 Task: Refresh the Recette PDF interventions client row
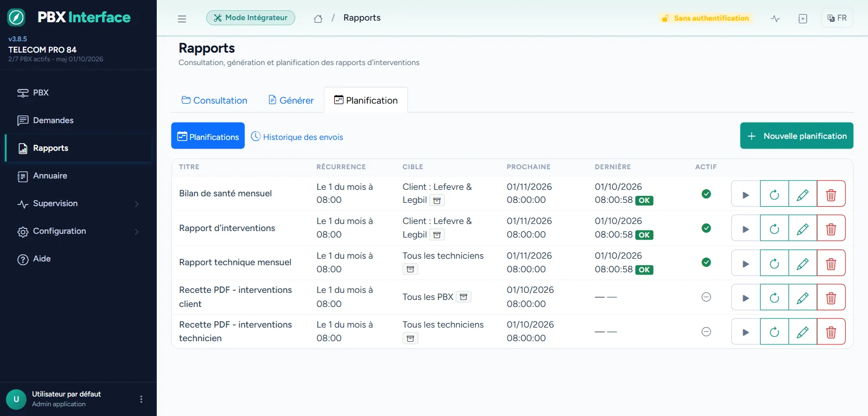(774, 298)
